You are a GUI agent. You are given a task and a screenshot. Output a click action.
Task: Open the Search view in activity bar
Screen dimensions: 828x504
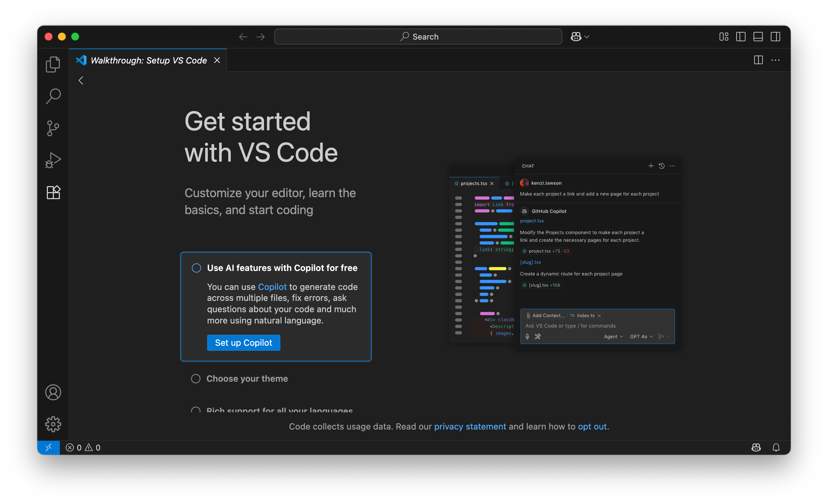click(53, 96)
